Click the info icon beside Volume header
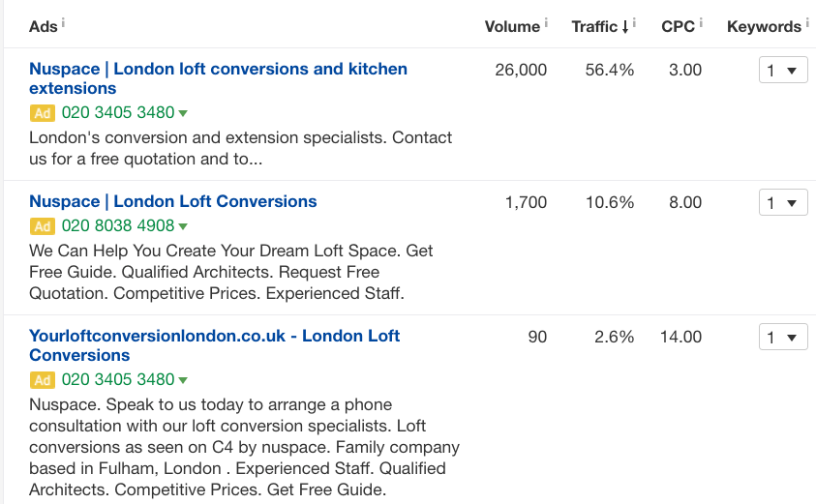 pyautogui.click(x=546, y=22)
